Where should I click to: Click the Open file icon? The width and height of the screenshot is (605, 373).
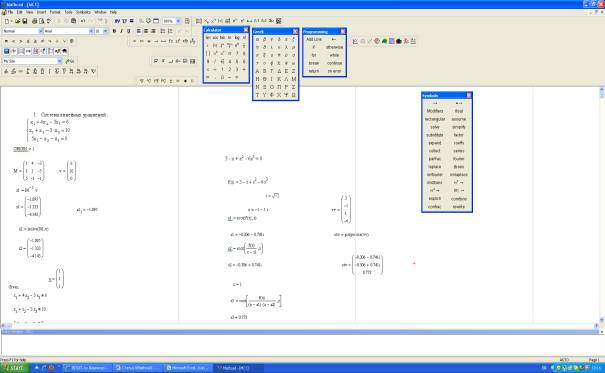pos(17,21)
